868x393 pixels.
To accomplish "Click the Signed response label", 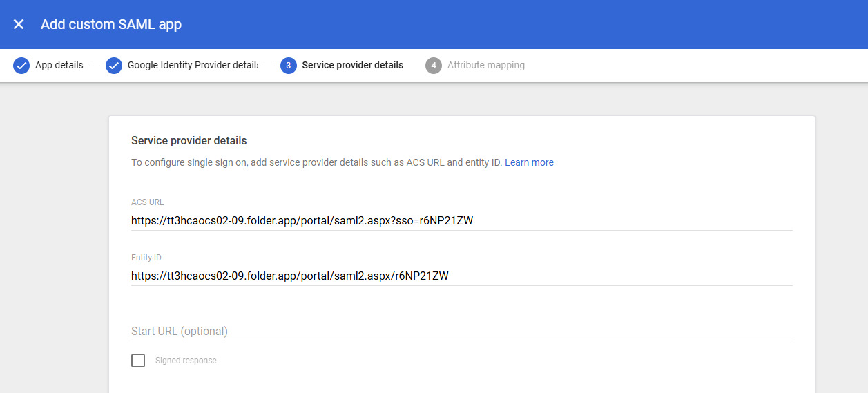I will coord(186,361).
